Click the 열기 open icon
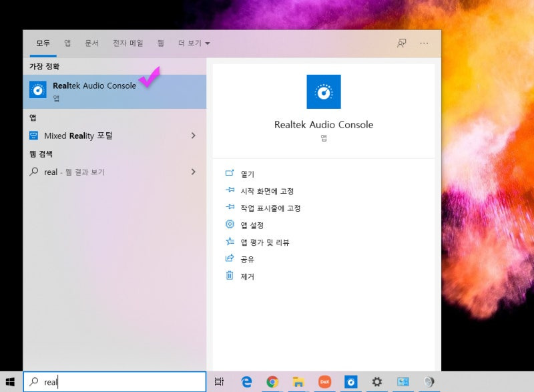Screen dimensions: 534x392 (x=230, y=173)
